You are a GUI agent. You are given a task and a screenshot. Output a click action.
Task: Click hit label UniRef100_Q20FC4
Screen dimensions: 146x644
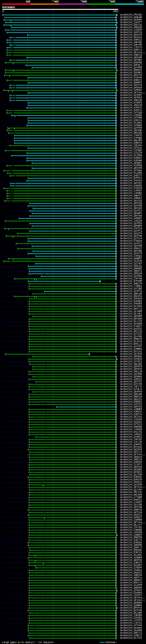click(x=131, y=32)
